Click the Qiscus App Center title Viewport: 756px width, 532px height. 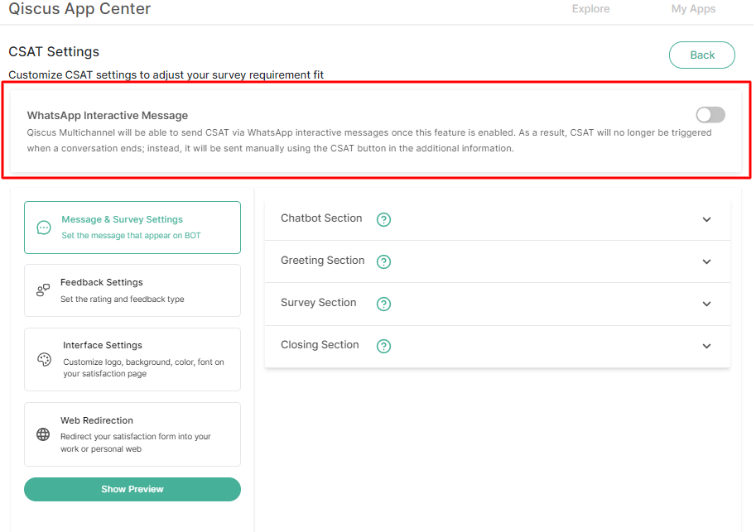coord(79,10)
